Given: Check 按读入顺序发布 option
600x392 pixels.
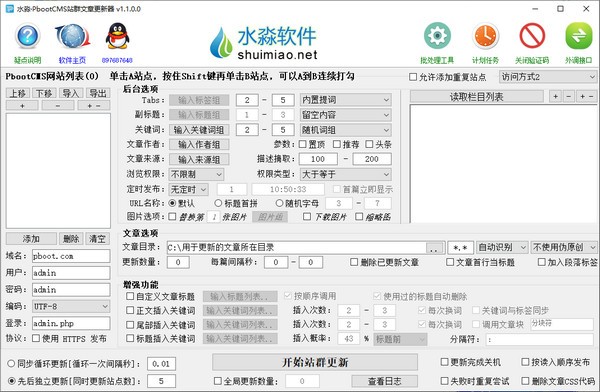Looking at the screenshot, I should [x=525, y=362].
